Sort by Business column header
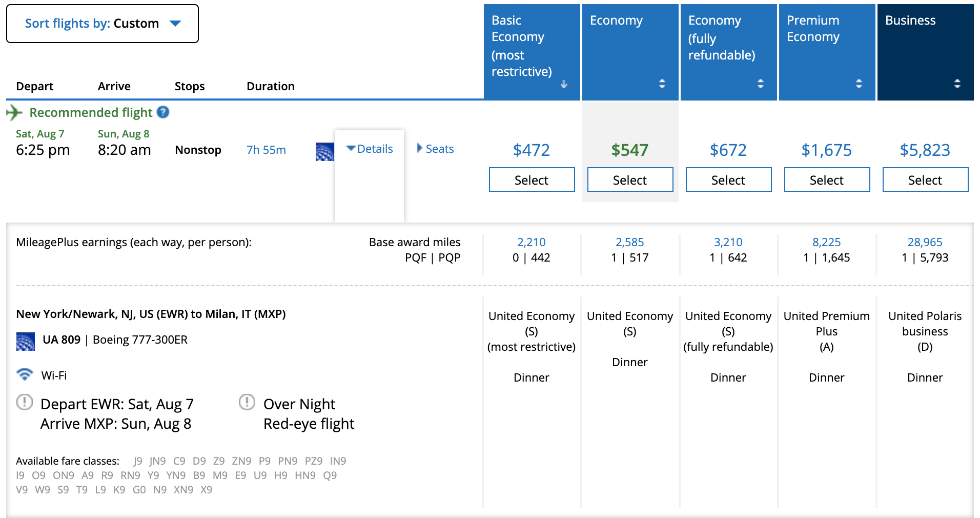The height and width of the screenshot is (518, 980). (x=925, y=52)
